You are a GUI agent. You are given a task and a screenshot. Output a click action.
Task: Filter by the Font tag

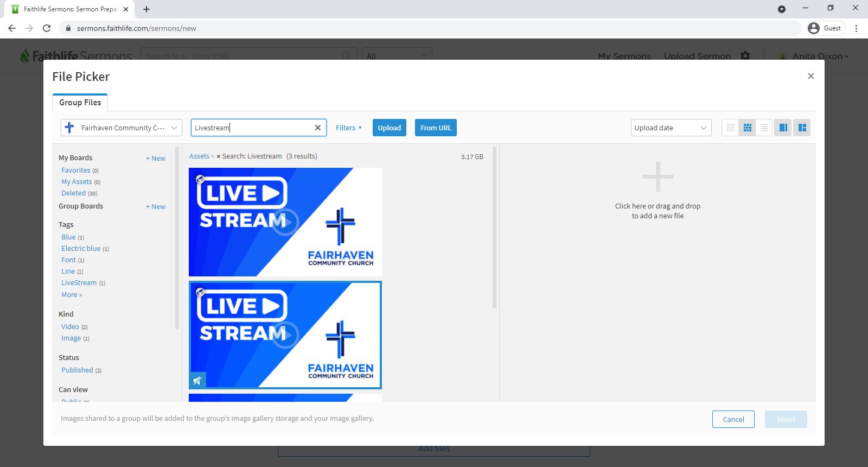(69, 260)
